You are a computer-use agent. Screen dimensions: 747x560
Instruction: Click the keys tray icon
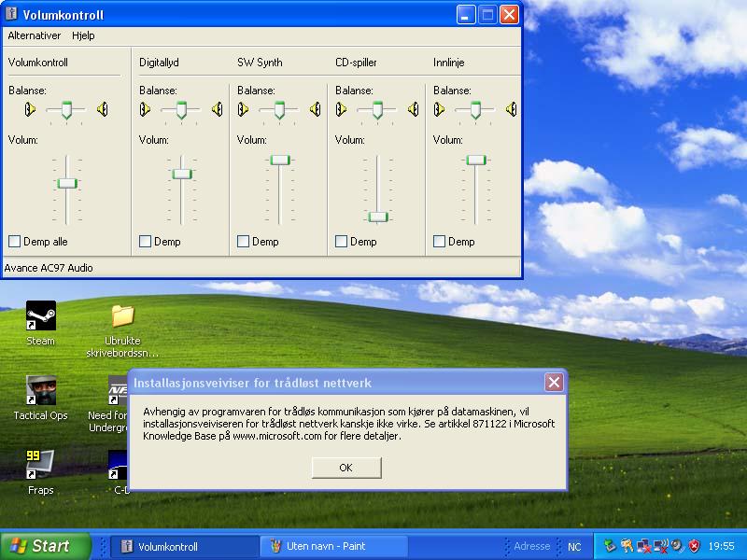627,546
